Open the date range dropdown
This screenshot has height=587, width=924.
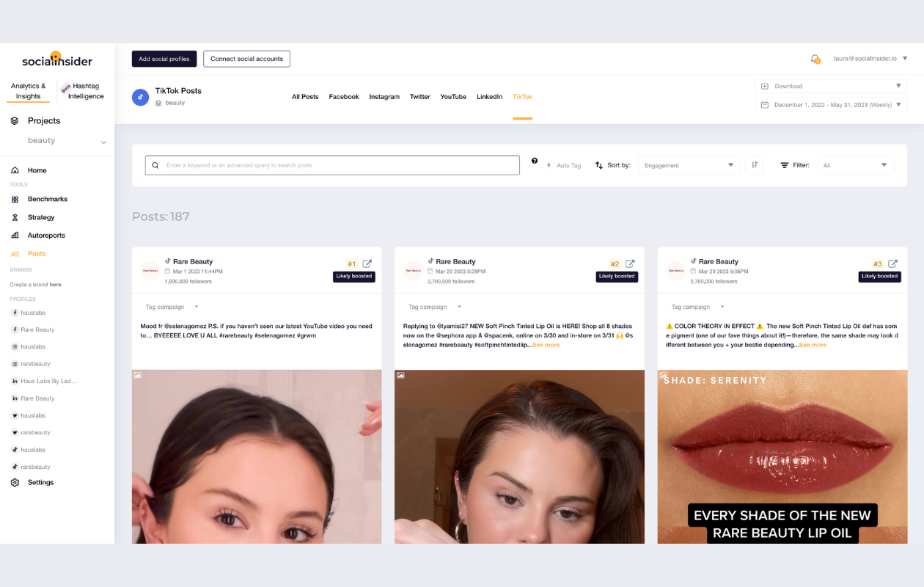point(832,105)
